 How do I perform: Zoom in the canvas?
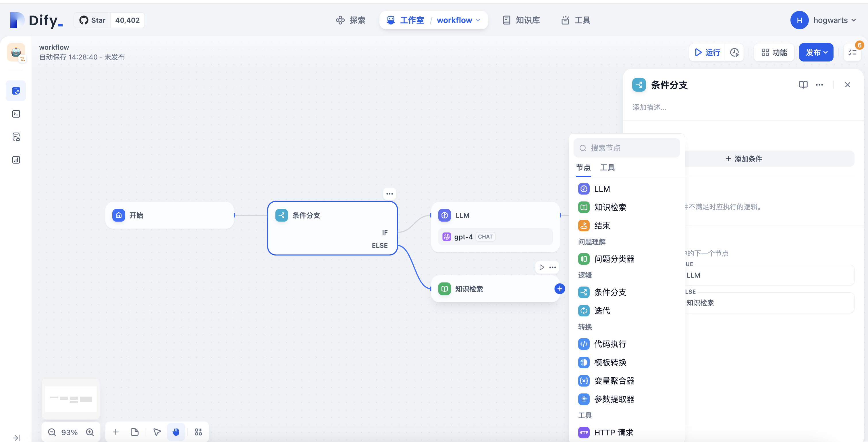point(90,432)
